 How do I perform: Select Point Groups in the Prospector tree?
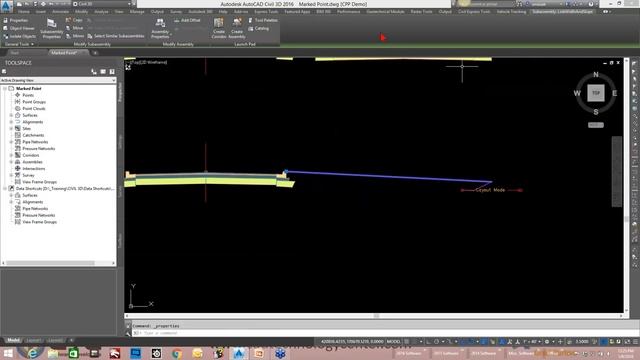[x=34, y=102]
